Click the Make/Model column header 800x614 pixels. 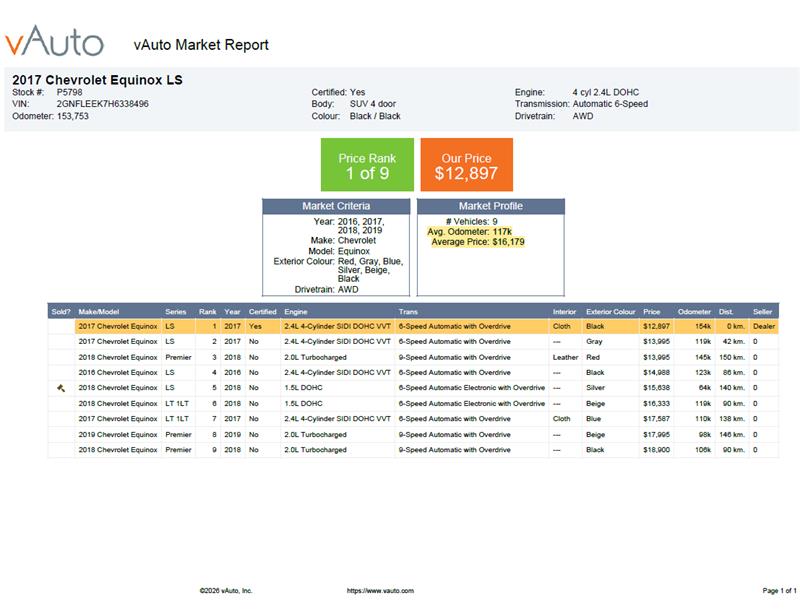point(98,311)
